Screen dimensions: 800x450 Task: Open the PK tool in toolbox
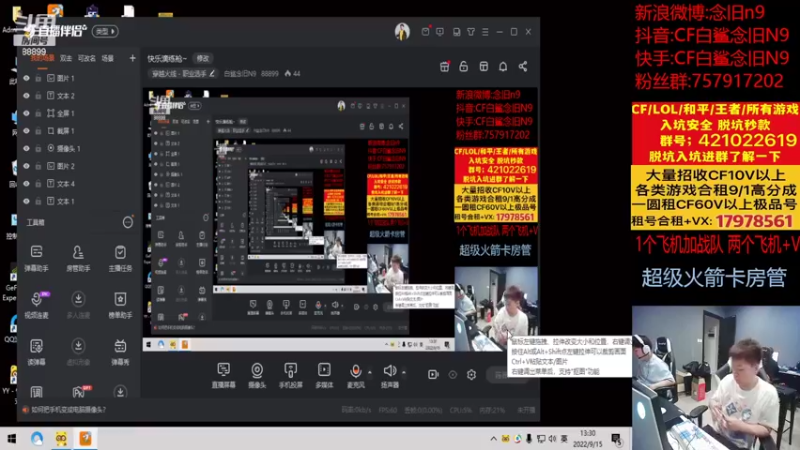click(79, 391)
